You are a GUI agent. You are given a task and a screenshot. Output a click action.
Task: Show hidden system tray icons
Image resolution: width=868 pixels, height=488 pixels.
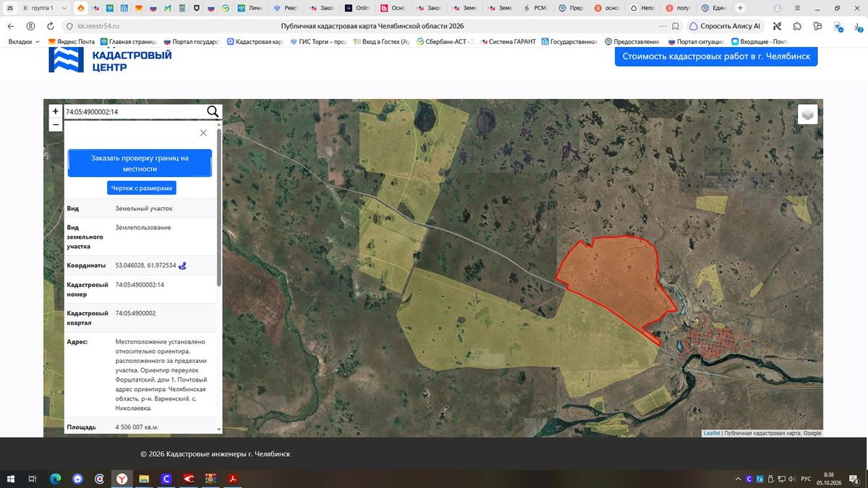(x=738, y=479)
